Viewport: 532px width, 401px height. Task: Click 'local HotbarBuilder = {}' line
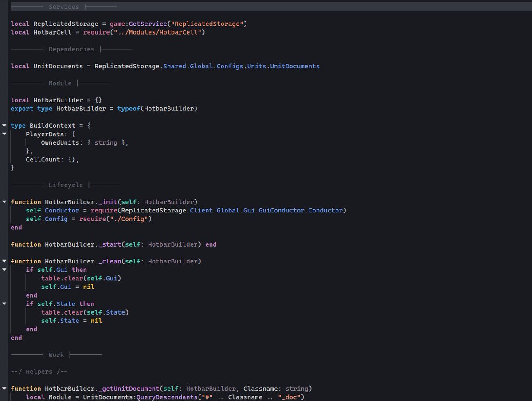point(56,100)
